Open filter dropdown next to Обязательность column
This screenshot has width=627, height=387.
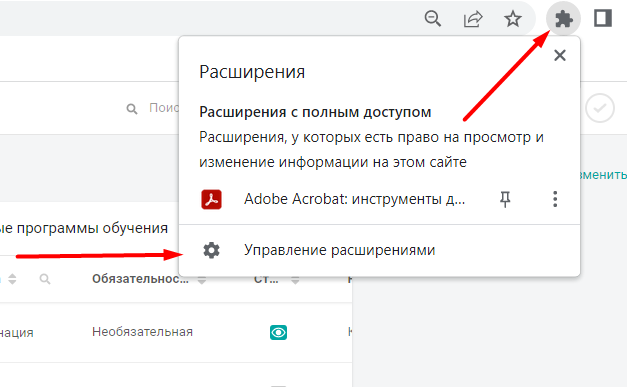(x=202, y=280)
